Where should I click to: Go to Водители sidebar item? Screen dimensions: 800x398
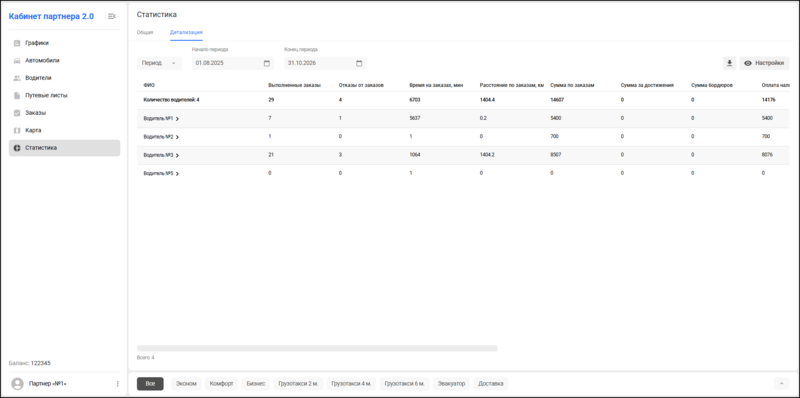(64, 78)
